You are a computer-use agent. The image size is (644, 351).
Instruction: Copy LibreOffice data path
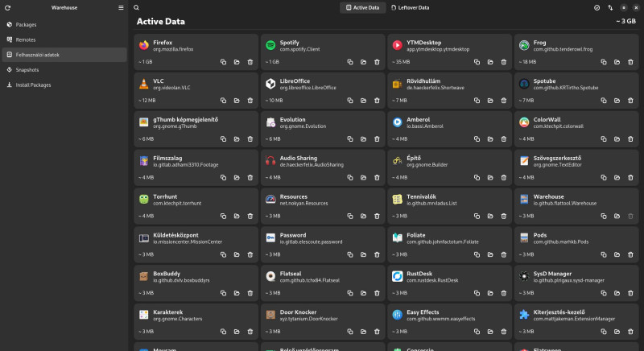coord(350,101)
